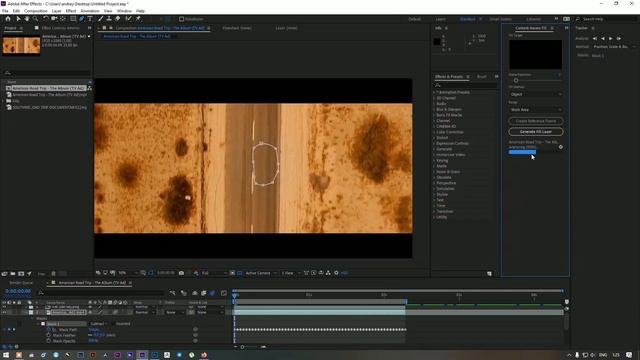
Task: Toggle the Inverted checkbox for Mask 1
Action: coord(113,324)
